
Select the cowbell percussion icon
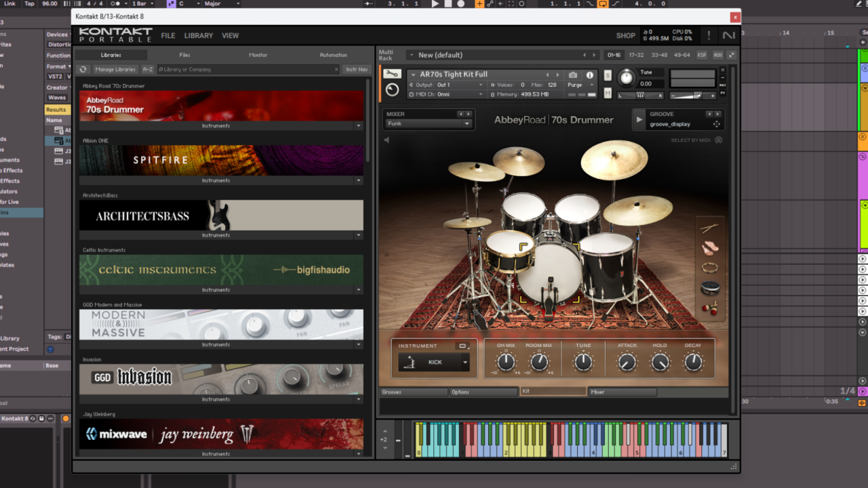click(x=710, y=289)
